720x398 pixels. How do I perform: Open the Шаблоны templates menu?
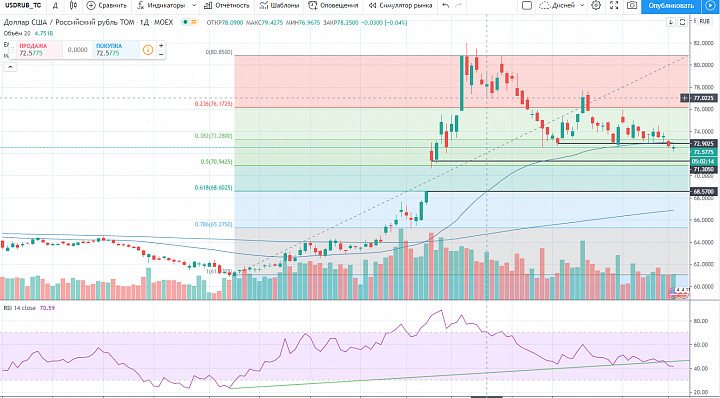point(279,6)
